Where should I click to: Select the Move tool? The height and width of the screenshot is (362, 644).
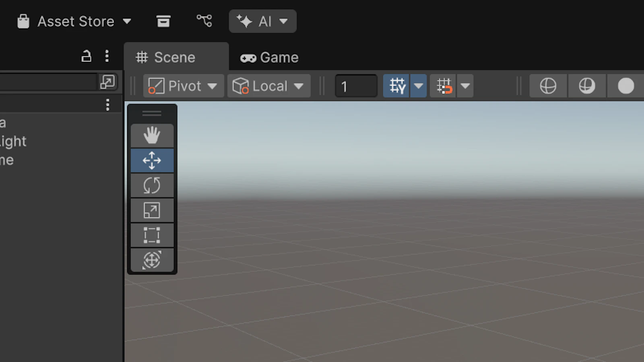(152, 160)
